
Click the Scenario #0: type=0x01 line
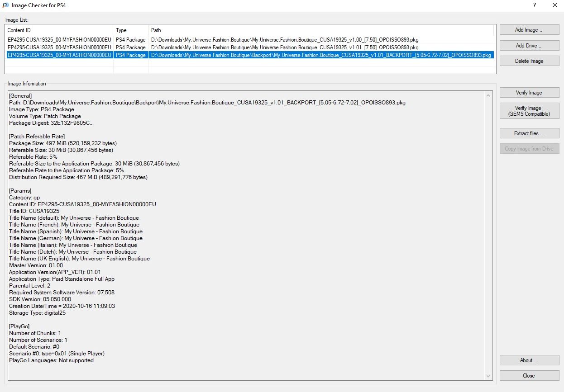(x=57, y=354)
